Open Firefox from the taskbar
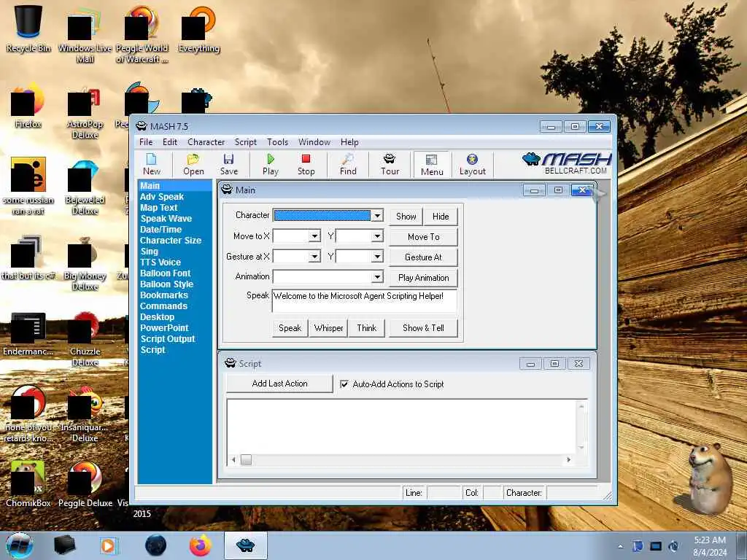The width and height of the screenshot is (747, 560). click(200, 545)
